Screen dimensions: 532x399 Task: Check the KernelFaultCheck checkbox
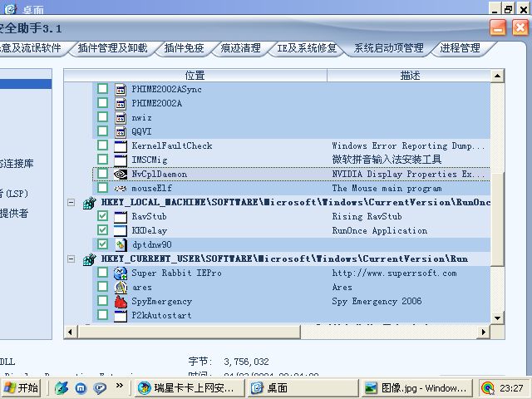(102, 145)
